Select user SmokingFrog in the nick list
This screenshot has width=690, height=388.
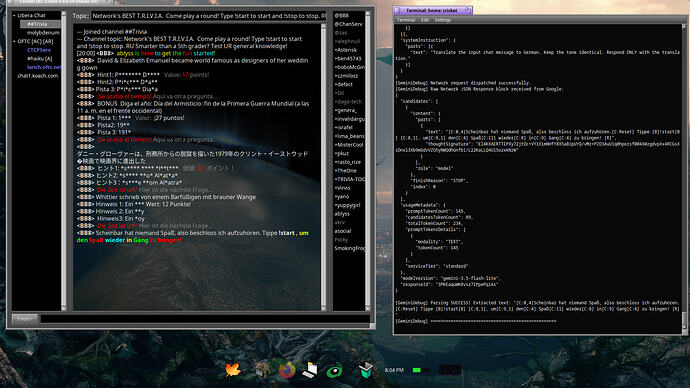click(349, 249)
